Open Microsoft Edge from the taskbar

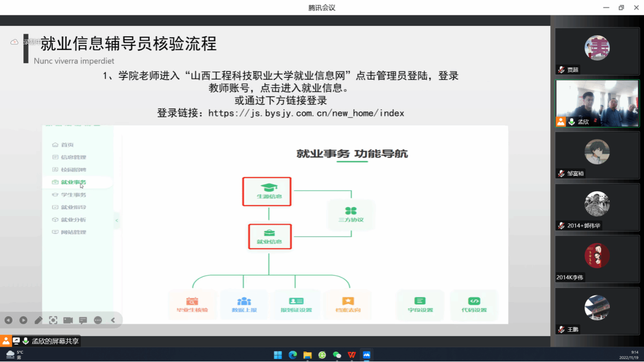(x=293, y=355)
